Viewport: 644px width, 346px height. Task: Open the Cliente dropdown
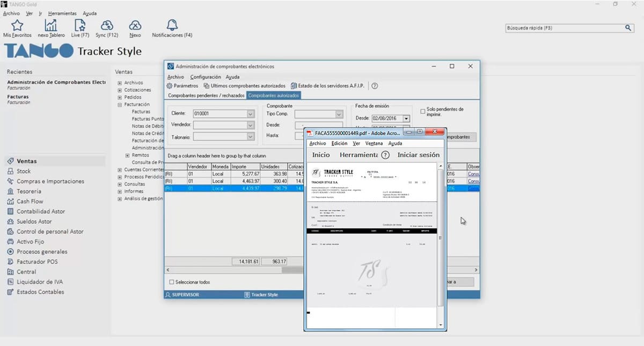pyautogui.click(x=250, y=114)
